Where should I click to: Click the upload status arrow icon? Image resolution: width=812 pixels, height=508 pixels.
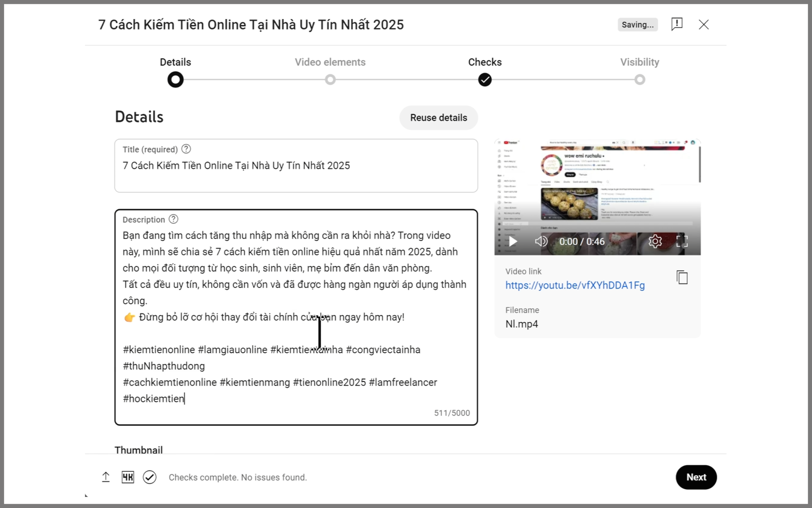(106, 477)
